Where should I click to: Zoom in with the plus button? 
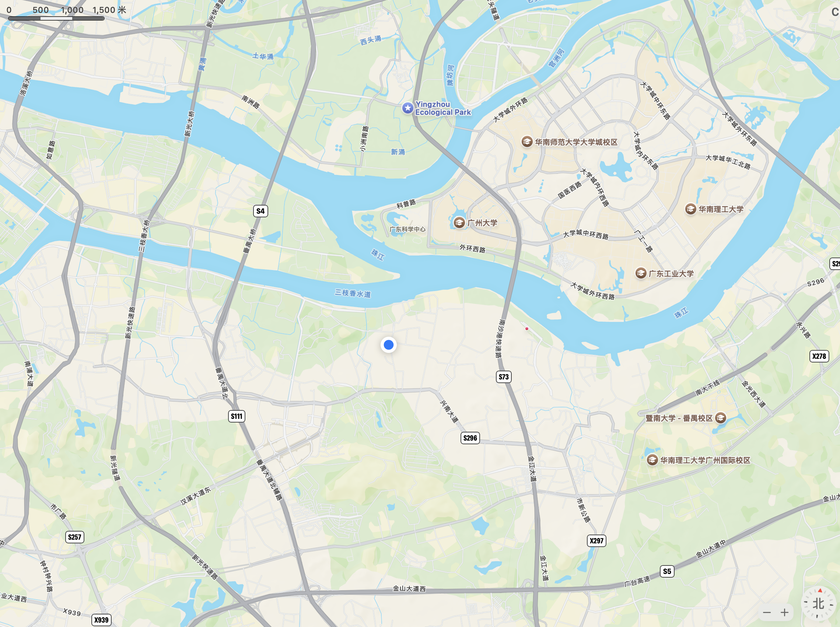[x=784, y=612]
